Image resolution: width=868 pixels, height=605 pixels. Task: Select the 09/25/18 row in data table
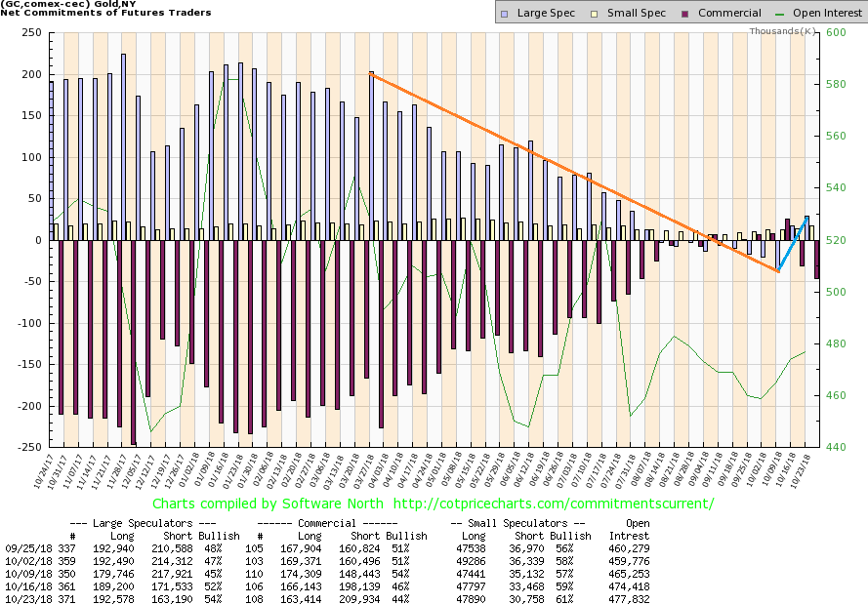tap(434, 549)
